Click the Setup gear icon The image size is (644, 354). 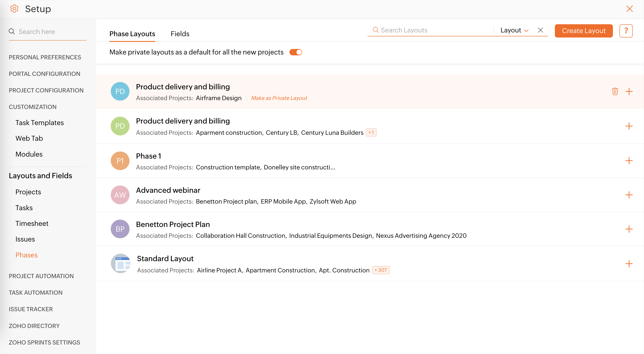pyautogui.click(x=14, y=9)
